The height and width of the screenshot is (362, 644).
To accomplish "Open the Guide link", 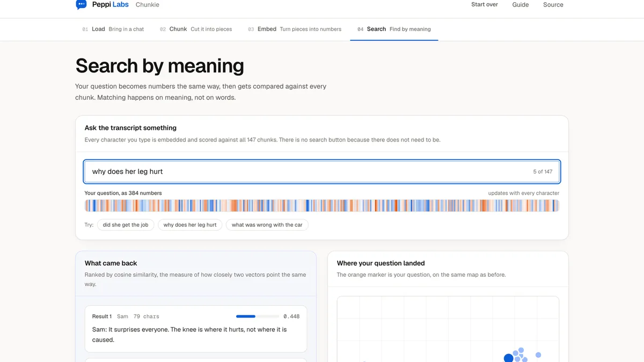I will pos(521,5).
